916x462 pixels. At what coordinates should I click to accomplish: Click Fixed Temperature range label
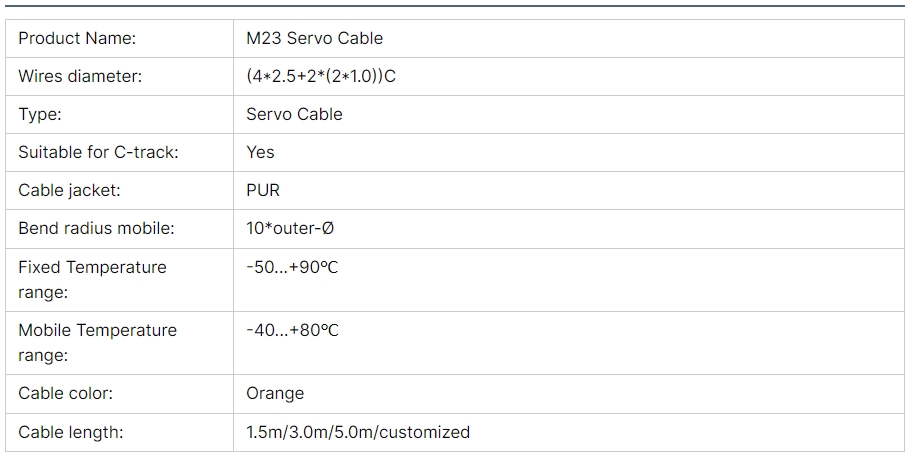[x=92, y=280]
